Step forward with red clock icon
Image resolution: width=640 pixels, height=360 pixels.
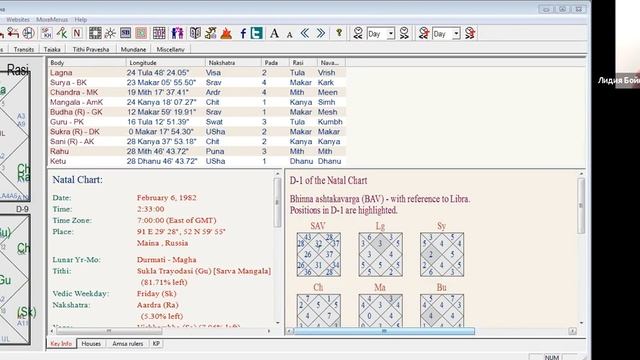[x=470, y=33]
